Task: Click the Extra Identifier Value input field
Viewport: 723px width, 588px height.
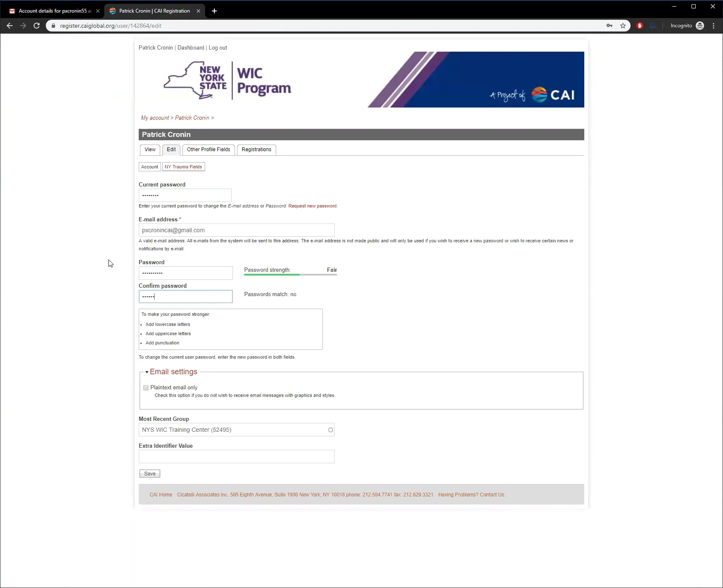Action: tap(236, 457)
